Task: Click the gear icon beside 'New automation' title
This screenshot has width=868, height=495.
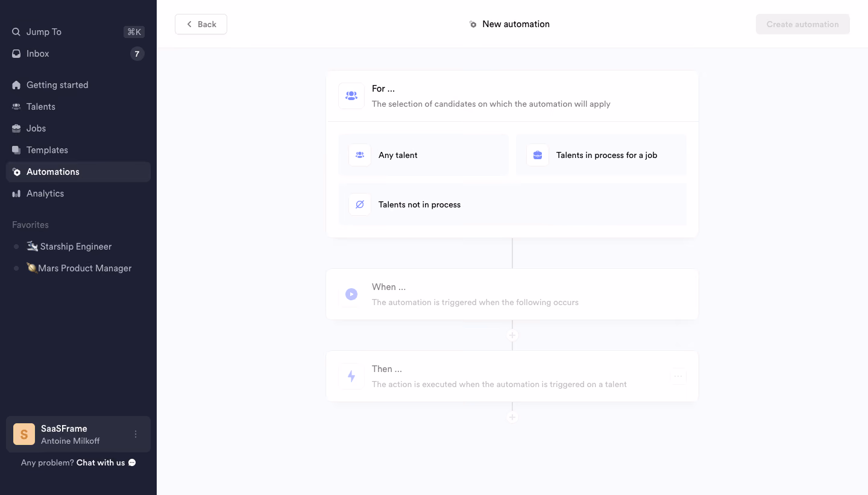Action: (473, 24)
